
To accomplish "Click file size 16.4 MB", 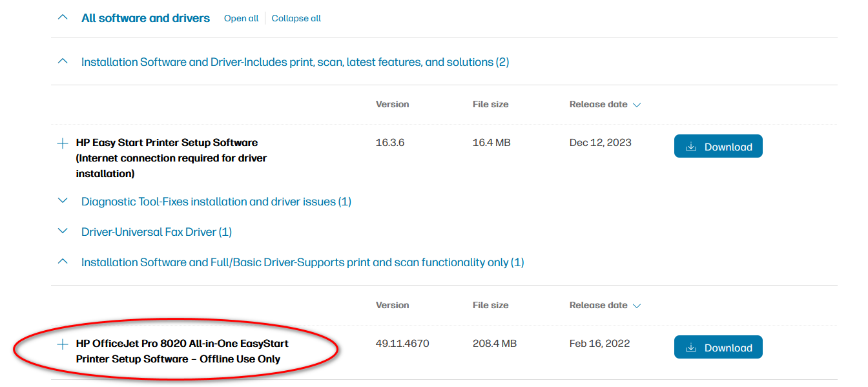I will [491, 143].
